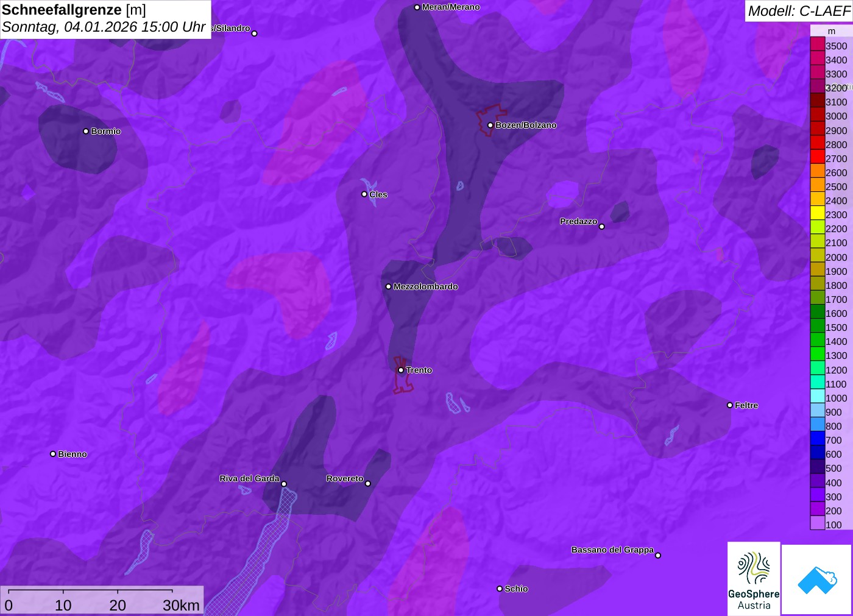
Task: Select the Silandro marker dot near the title box
Action: [x=255, y=34]
